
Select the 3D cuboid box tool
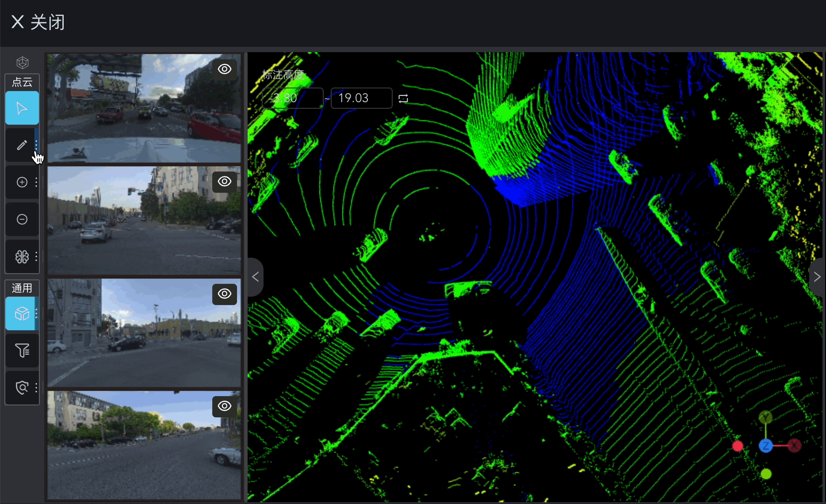(21, 313)
